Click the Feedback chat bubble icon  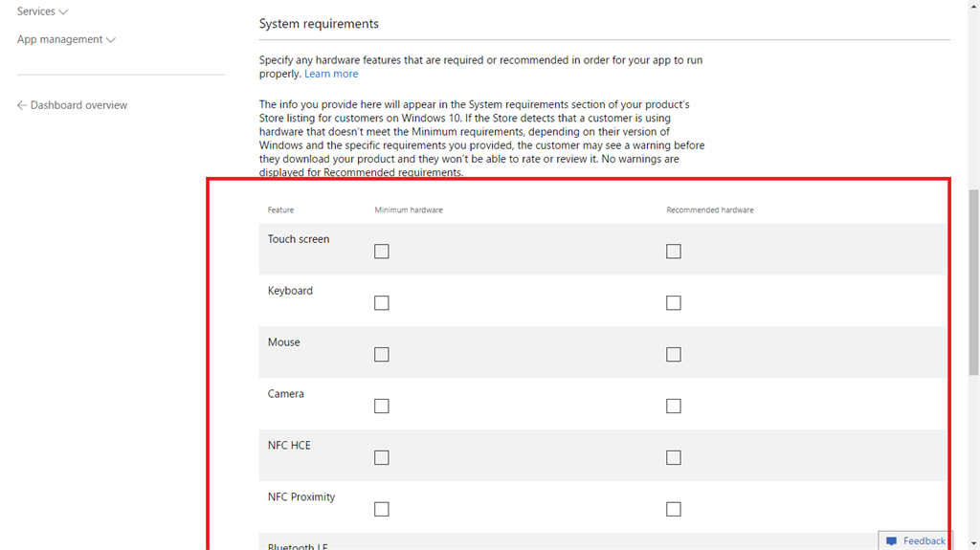pyautogui.click(x=892, y=541)
